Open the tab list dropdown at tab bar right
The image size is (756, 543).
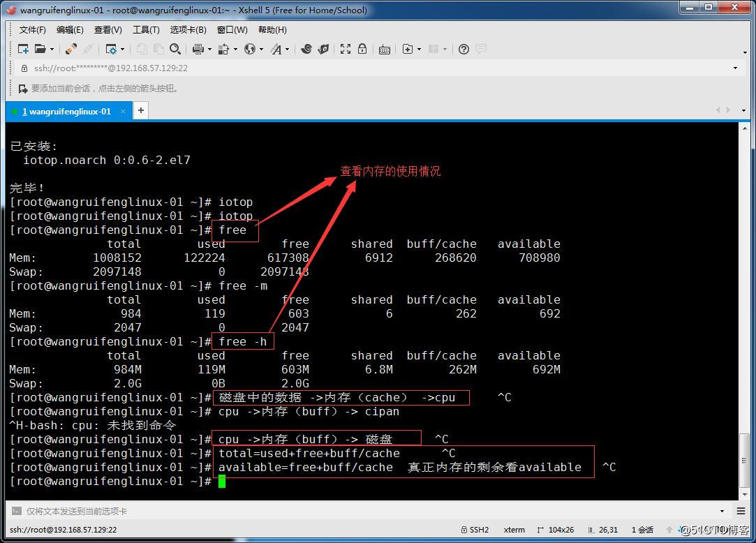point(744,110)
